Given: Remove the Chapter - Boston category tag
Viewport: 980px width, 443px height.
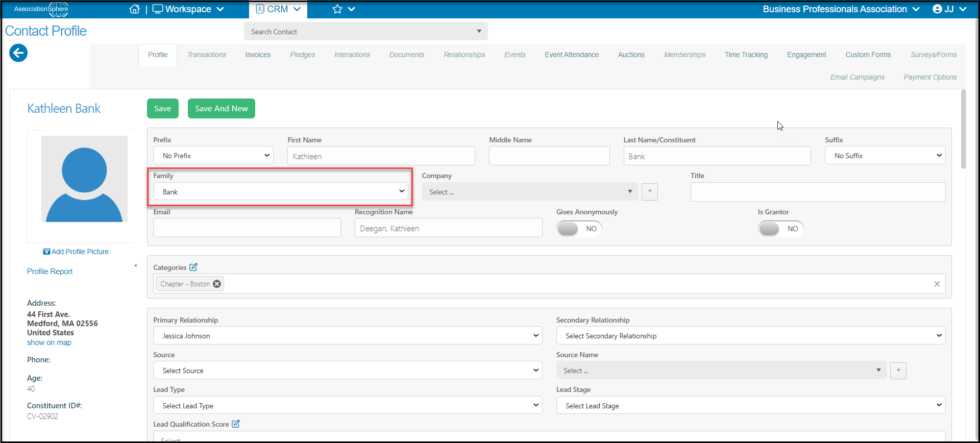Looking at the screenshot, I should (x=217, y=284).
